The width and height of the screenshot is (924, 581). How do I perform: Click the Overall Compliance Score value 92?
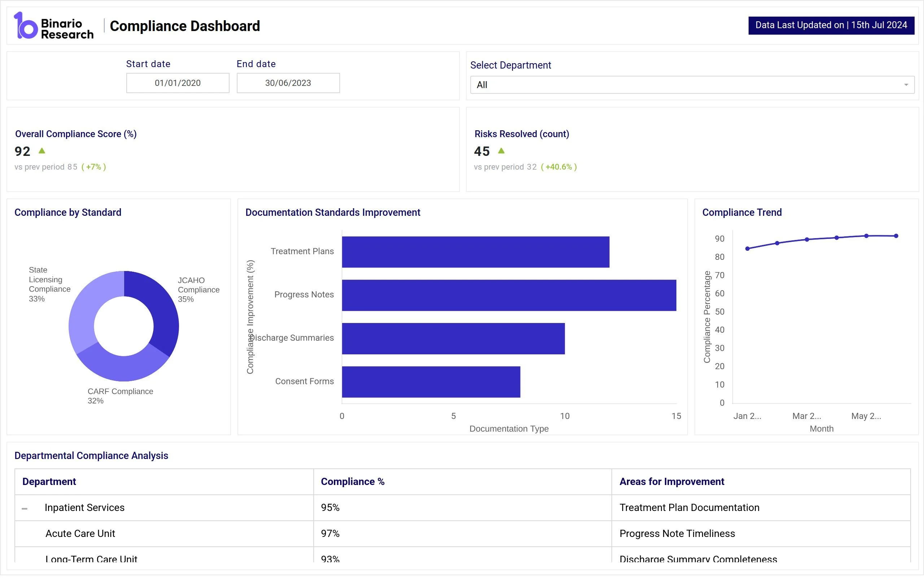(x=22, y=151)
